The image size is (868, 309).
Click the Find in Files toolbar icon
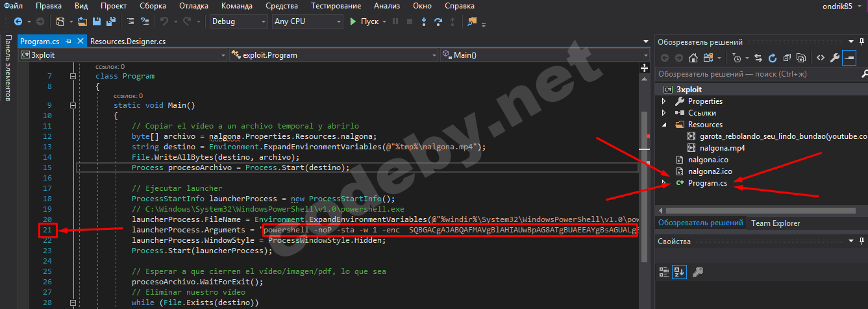coord(471,21)
